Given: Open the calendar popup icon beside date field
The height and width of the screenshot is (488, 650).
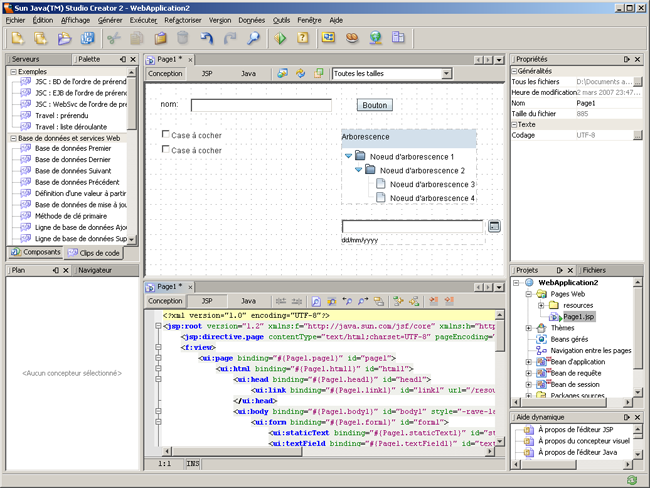Looking at the screenshot, I should point(494,226).
